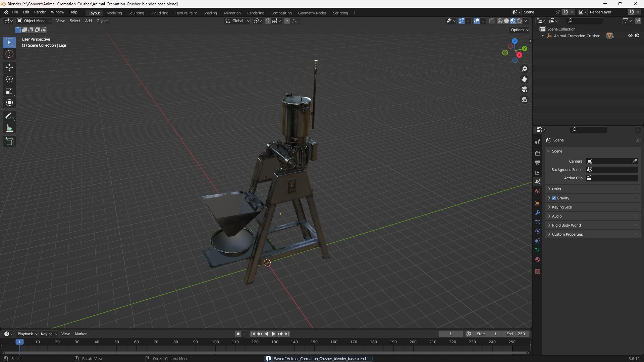Open the Render properties tab icon
This screenshot has height=362, width=644.
(538, 153)
